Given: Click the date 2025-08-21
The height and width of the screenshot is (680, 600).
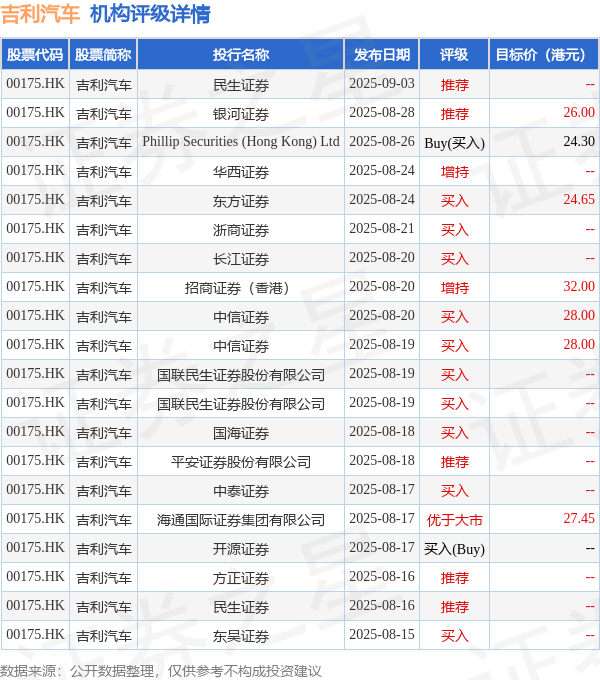Looking at the screenshot, I should pos(382,229).
